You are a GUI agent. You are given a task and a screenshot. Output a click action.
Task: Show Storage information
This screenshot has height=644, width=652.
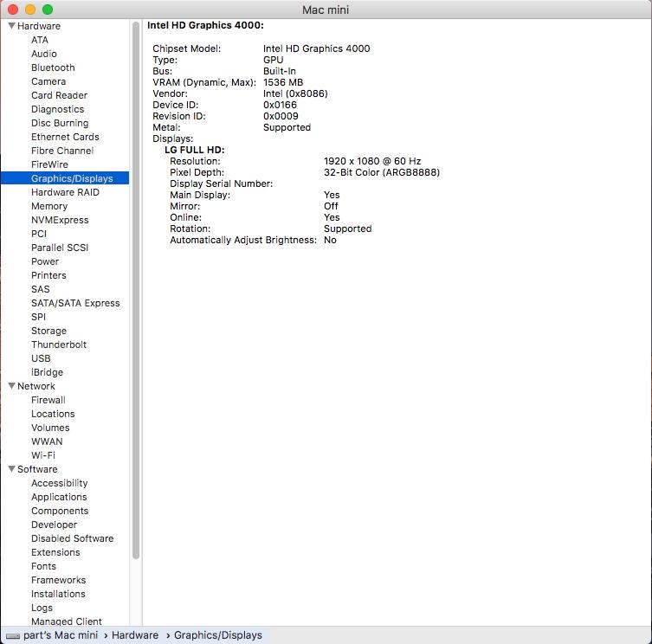[49, 331]
